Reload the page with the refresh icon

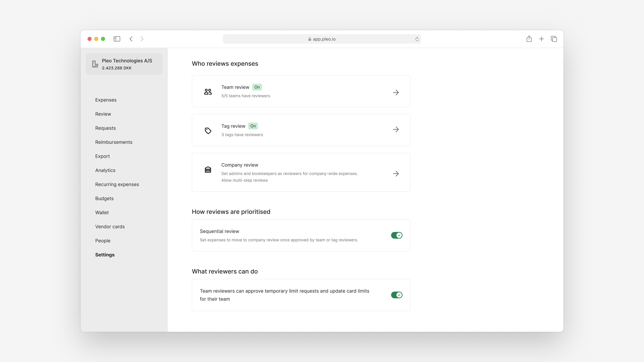[417, 39]
